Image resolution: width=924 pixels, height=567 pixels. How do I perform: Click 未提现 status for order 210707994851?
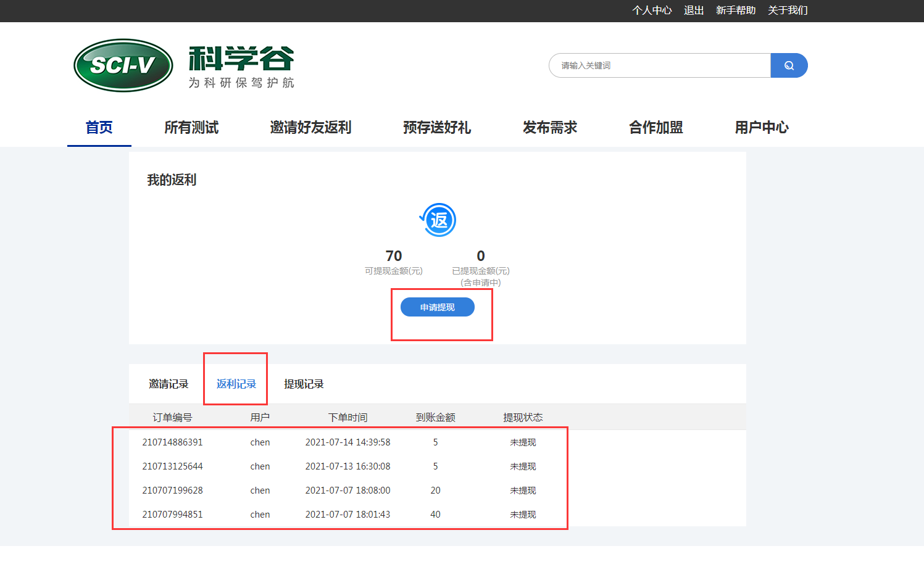[x=523, y=515]
